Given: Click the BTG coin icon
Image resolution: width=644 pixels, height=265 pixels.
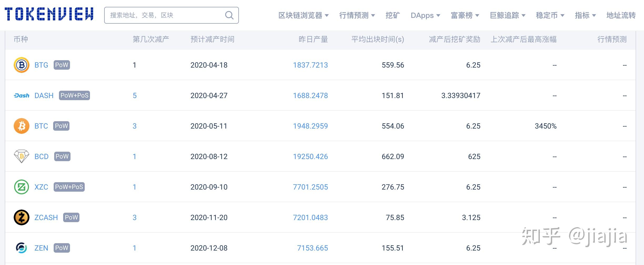Looking at the screenshot, I should [x=21, y=65].
